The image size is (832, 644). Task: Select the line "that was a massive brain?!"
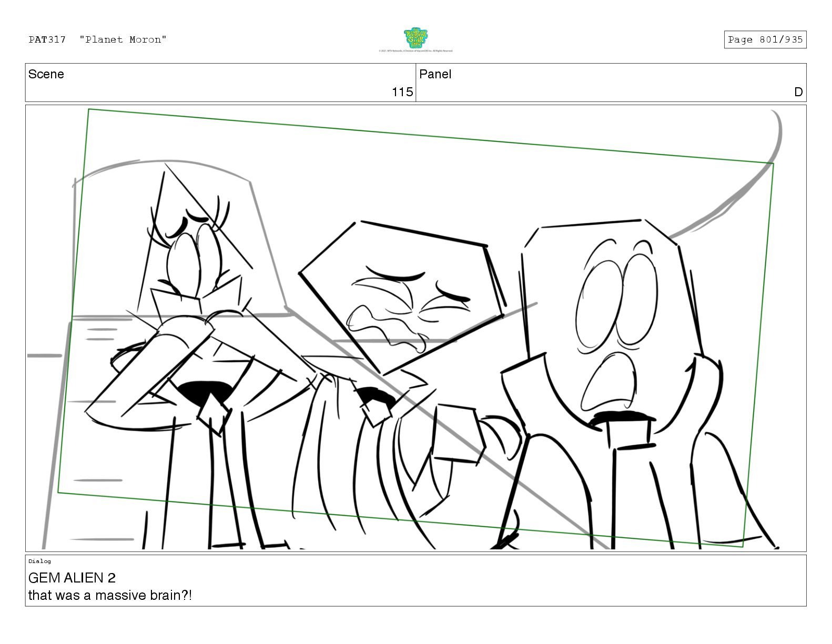[110, 596]
